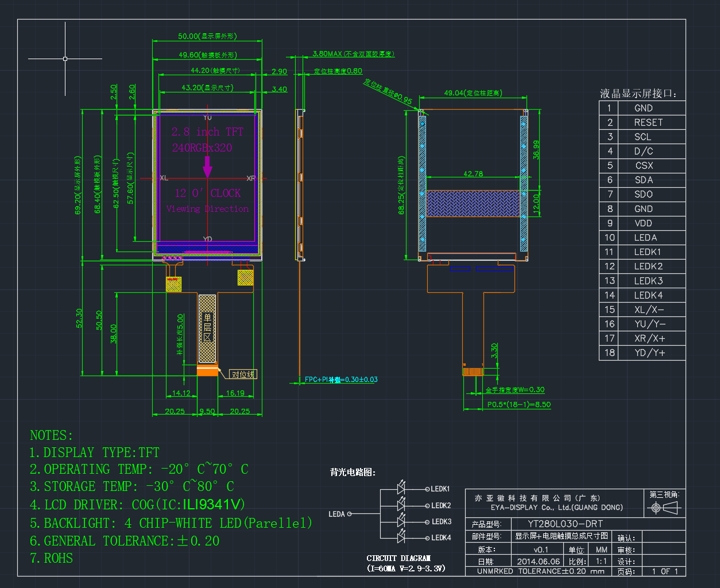Screen dimensions: 720x588
Task: Click the "SCL" pin name
Action: click(642, 137)
